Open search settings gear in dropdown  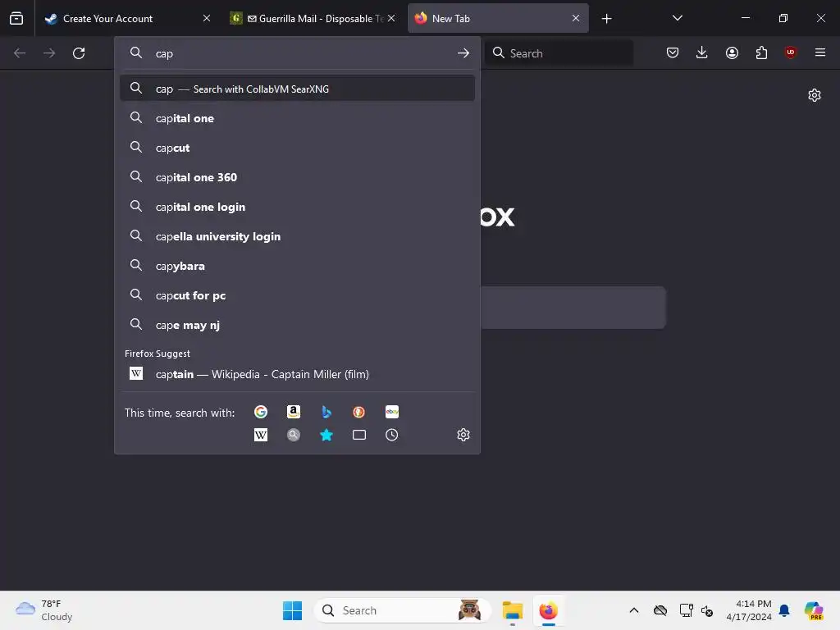(x=463, y=435)
